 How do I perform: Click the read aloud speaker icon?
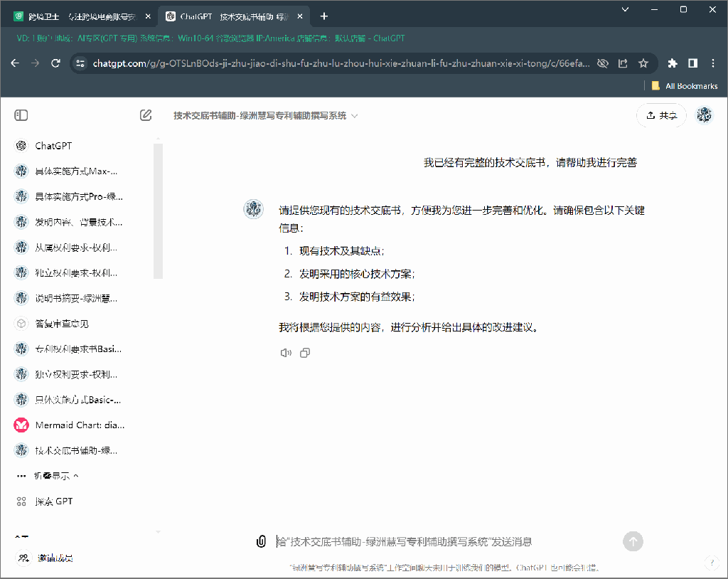point(286,353)
